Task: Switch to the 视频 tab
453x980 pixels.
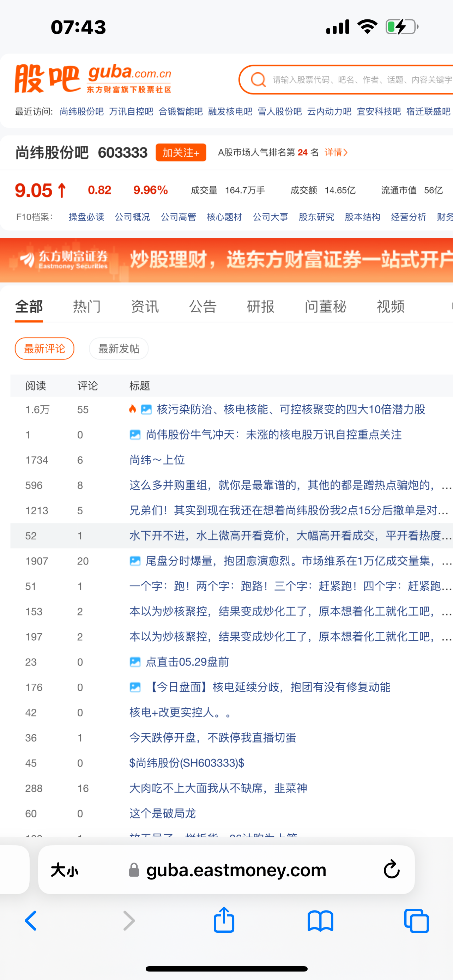Action: point(391,306)
